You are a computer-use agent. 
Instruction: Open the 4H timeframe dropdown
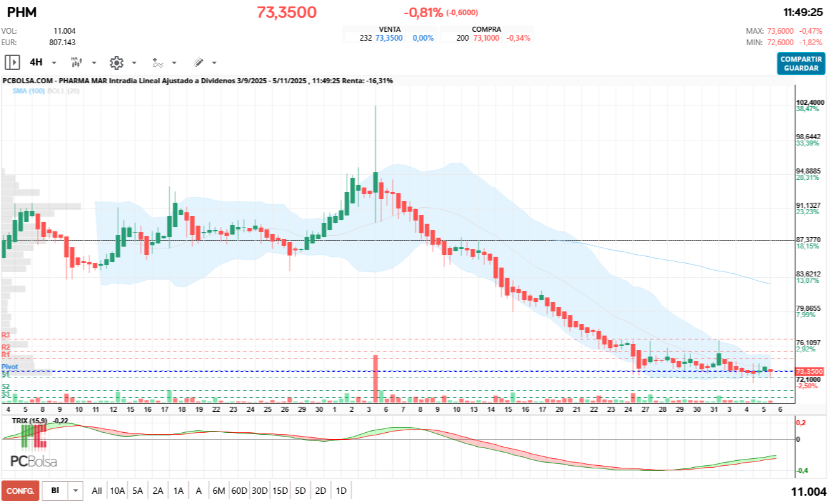pos(53,62)
